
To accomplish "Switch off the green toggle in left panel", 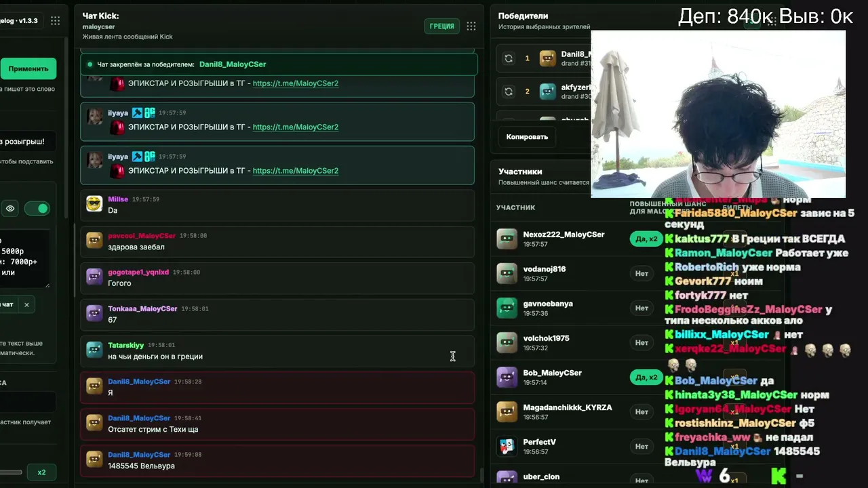I will point(37,209).
